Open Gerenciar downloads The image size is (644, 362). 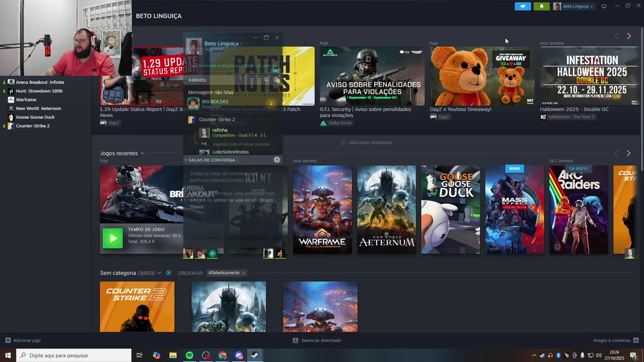point(317,340)
